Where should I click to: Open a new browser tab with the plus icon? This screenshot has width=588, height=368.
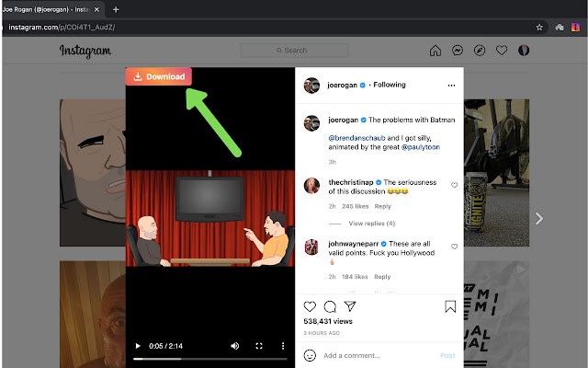pos(116,9)
